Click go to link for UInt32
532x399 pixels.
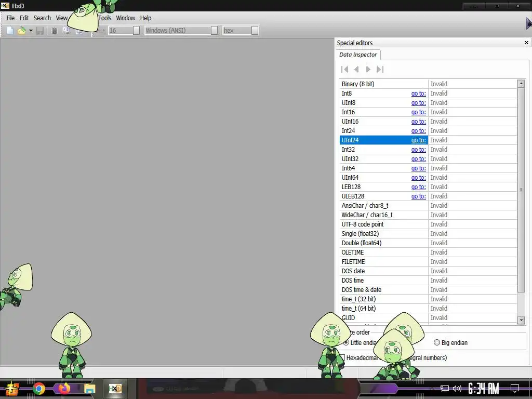tap(418, 159)
